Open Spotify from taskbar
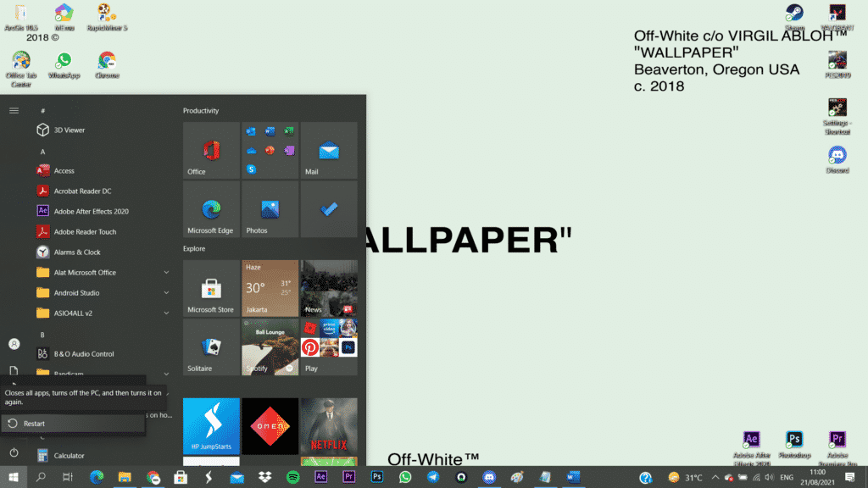This screenshot has height=488, width=868. tap(292, 477)
